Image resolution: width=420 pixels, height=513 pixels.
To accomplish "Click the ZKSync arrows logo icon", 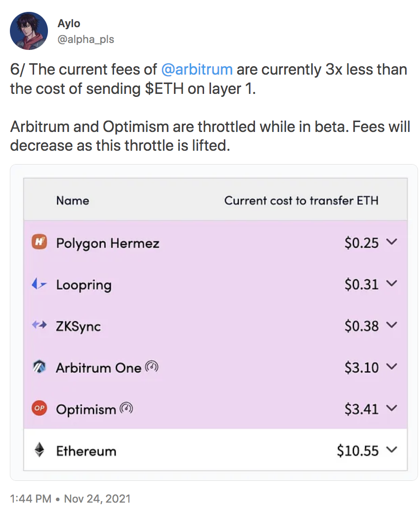I will click(x=39, y=325).
